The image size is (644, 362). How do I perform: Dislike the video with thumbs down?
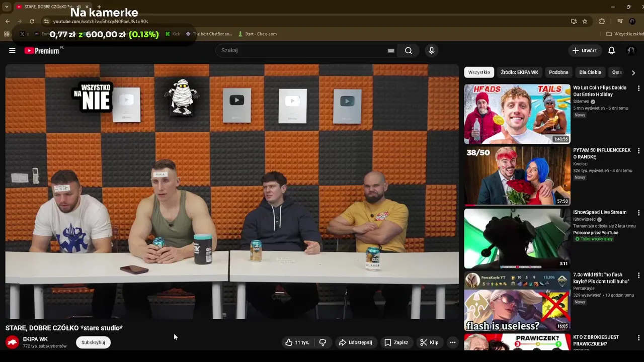tap(323, 342)
